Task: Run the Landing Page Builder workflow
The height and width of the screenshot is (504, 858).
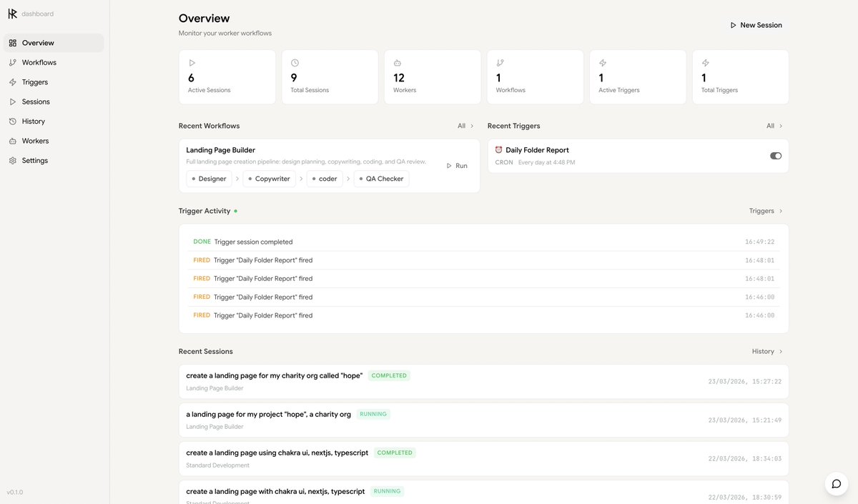Action: 457,166
